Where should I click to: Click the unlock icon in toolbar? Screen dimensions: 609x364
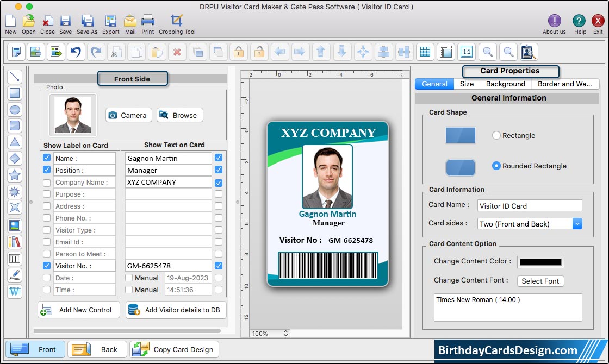click(x=259, y=52)
